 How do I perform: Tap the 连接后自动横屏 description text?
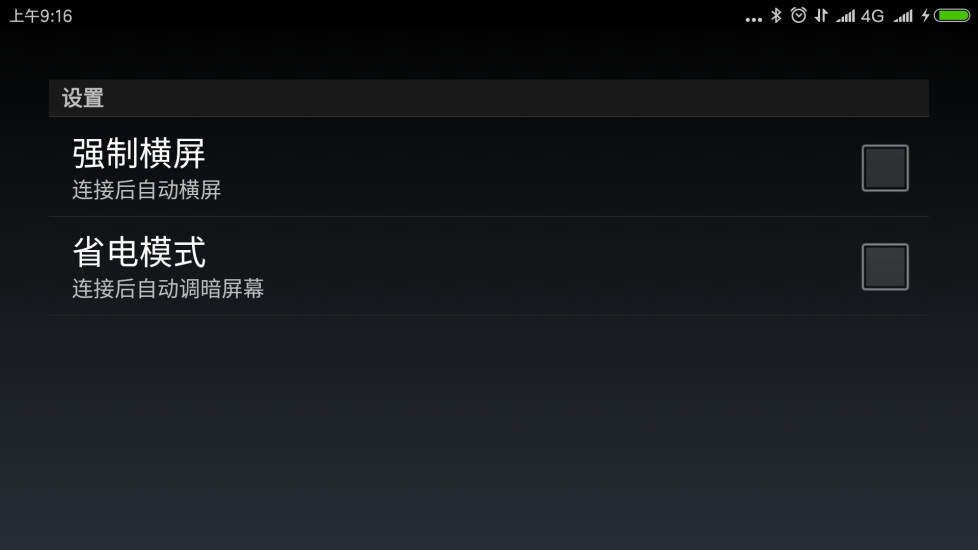pyautogui.click(x=147, y=190)
